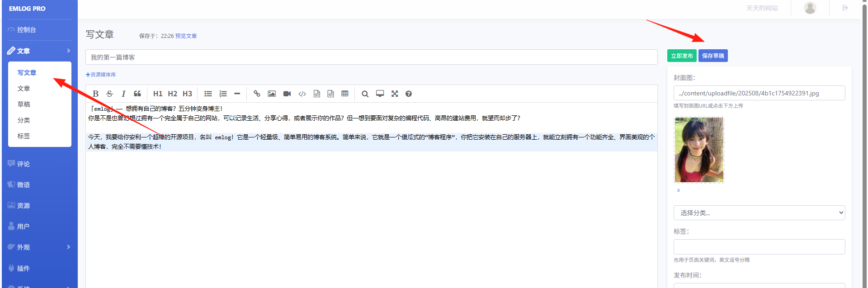Open the 文章 list submenu item
This screenshot has height=288, width=868.
[x=24, y=89]
